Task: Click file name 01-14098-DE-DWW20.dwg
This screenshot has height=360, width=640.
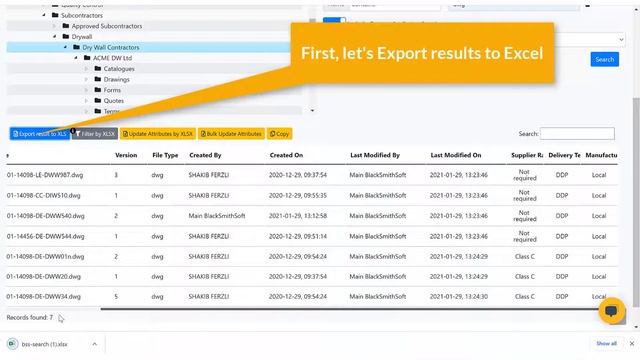Action: tap(44, 277)
